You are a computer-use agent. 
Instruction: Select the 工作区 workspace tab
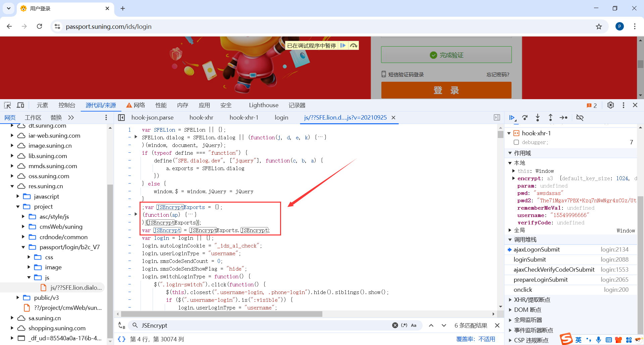coord(33,118)
